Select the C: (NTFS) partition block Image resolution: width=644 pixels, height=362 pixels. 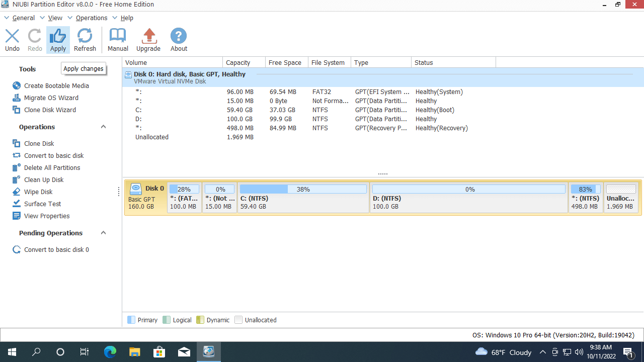point(303,198)
